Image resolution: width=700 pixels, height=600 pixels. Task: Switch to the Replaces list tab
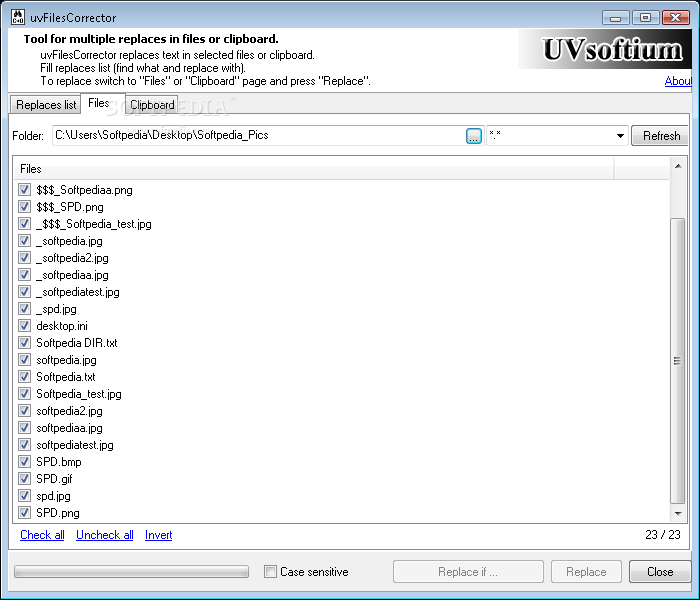(46, 105)
